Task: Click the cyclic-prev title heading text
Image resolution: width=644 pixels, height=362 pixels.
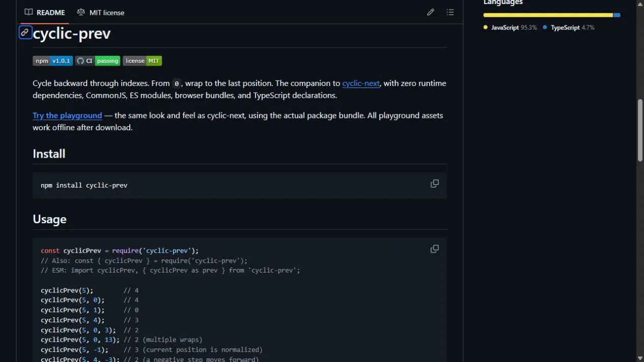Action: coord(72,34)
